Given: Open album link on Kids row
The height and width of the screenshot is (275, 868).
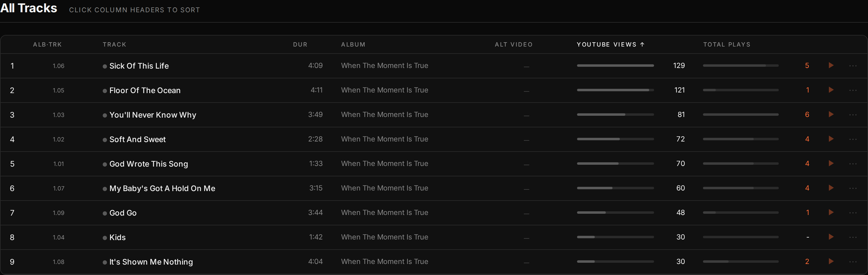Looking at the screenshot, I should pyautogui.click(x=384, y=237).
